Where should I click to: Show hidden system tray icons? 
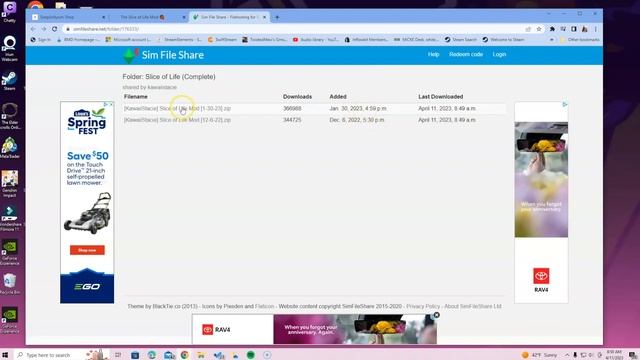tap(567, 355)
